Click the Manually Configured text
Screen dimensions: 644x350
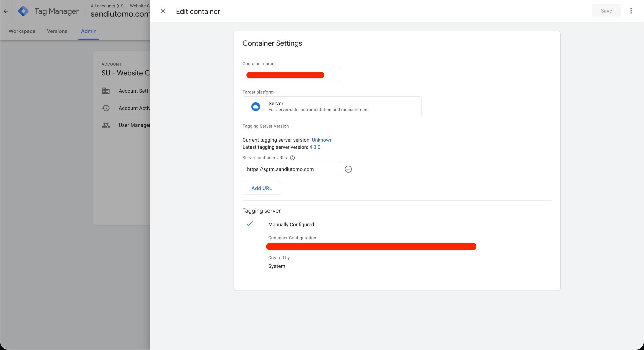pyautogui.click(x=291, y=224)
